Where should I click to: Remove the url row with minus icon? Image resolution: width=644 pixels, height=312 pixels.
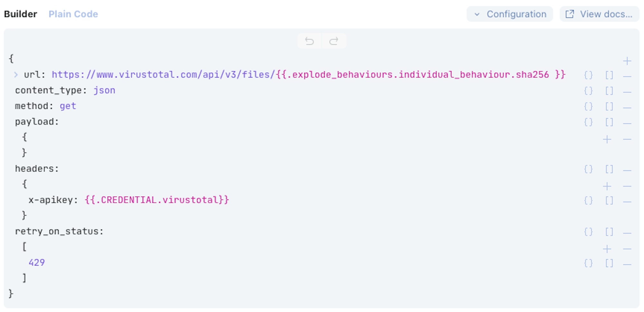[x=627, y=76]
